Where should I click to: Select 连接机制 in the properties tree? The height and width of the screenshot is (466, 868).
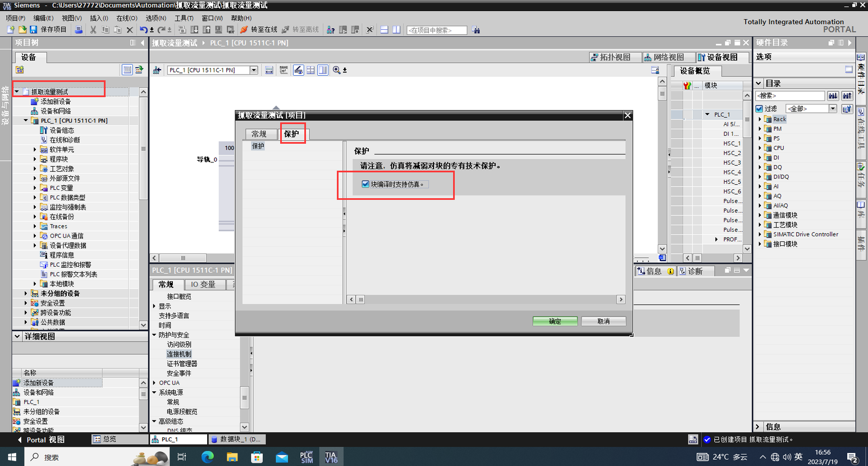[179, 354]
